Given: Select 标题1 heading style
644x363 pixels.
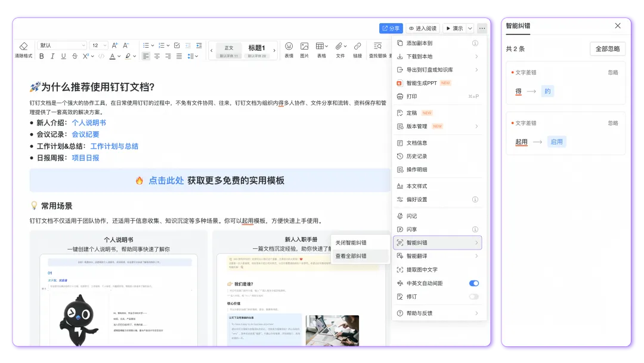Looking at the screenshot, I should click(x=256, y=51).
